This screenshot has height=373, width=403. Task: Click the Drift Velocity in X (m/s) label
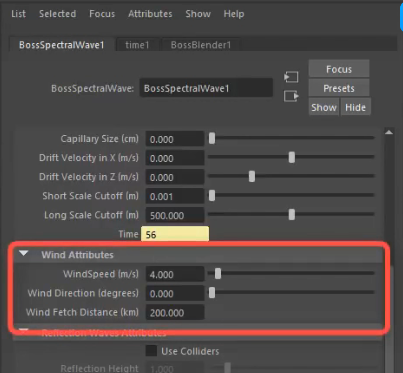pyautogui.click(x=89, y=158)
